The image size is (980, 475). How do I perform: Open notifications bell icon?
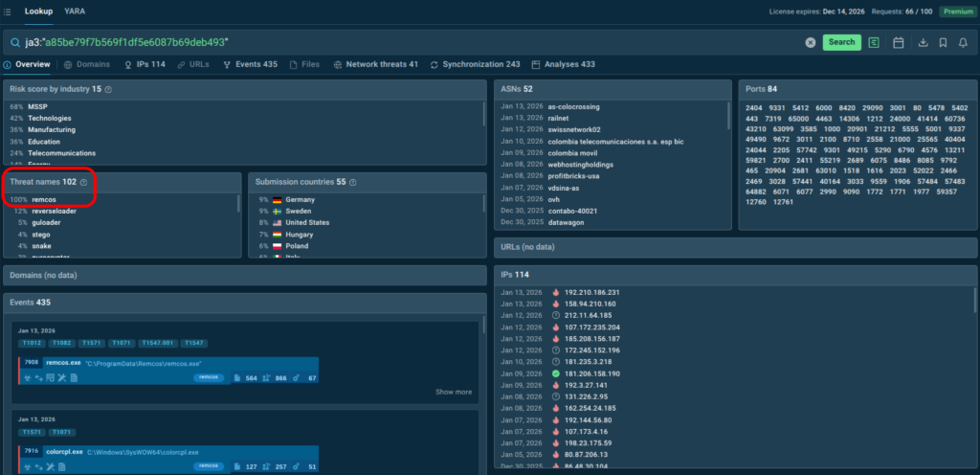[x=963, y=42]
